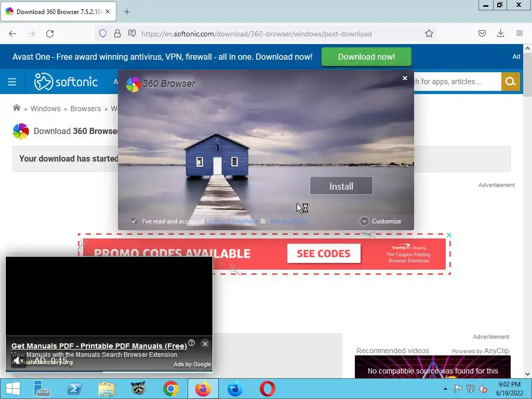Select the Download 360 Browser tab
Image resolution: width=532 pixels, height=399 pixels.
click(59, 11)
